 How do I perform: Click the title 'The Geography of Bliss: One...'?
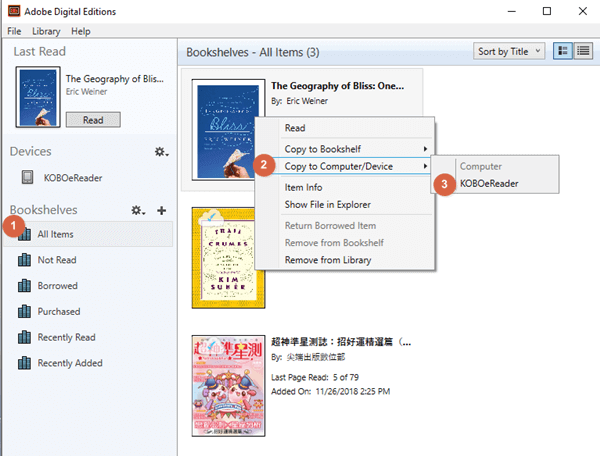tap(338, 86)
